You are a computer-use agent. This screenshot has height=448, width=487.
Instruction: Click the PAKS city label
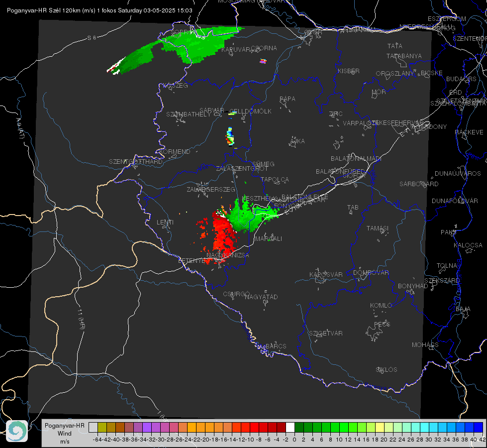coord(449,232)
